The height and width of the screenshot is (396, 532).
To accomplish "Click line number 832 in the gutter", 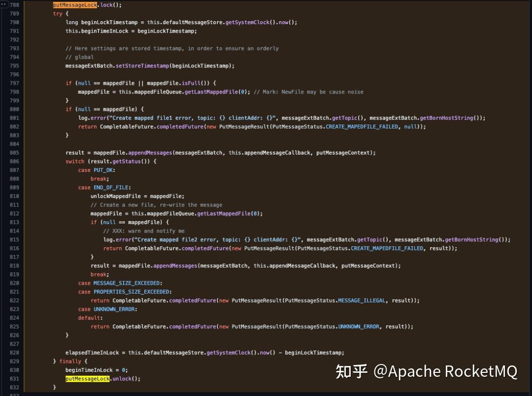I will point(16,388).
